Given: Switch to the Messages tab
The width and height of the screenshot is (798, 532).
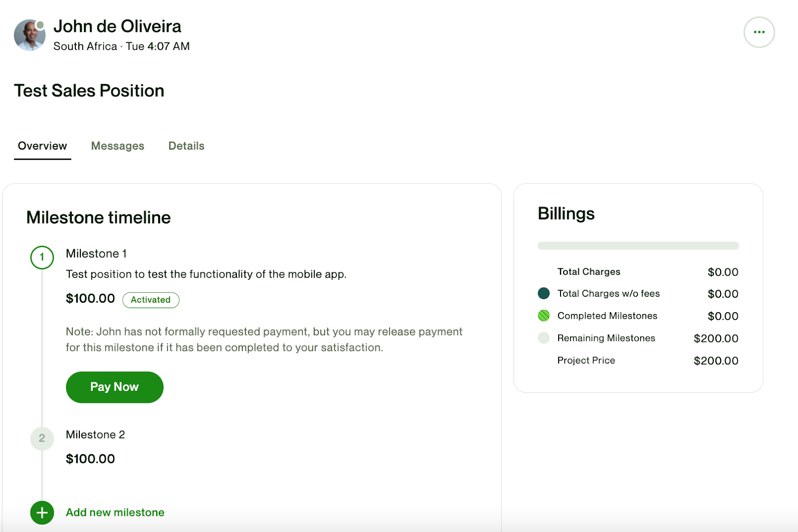Looking at the screenshot, I should click(117, 146).
